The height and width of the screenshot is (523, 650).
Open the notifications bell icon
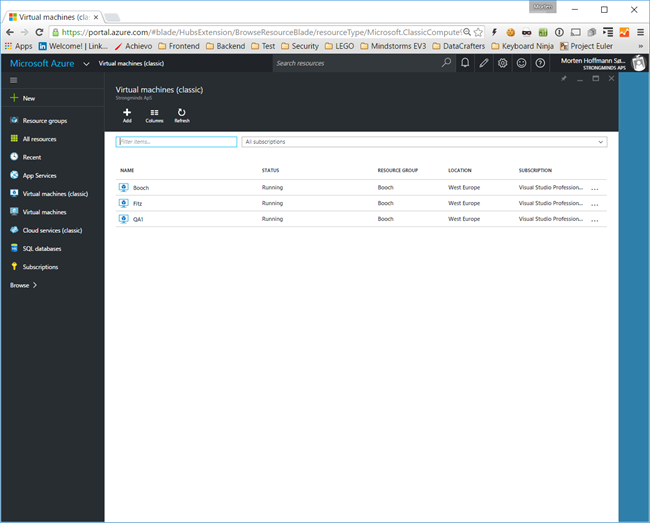point(465,63)
